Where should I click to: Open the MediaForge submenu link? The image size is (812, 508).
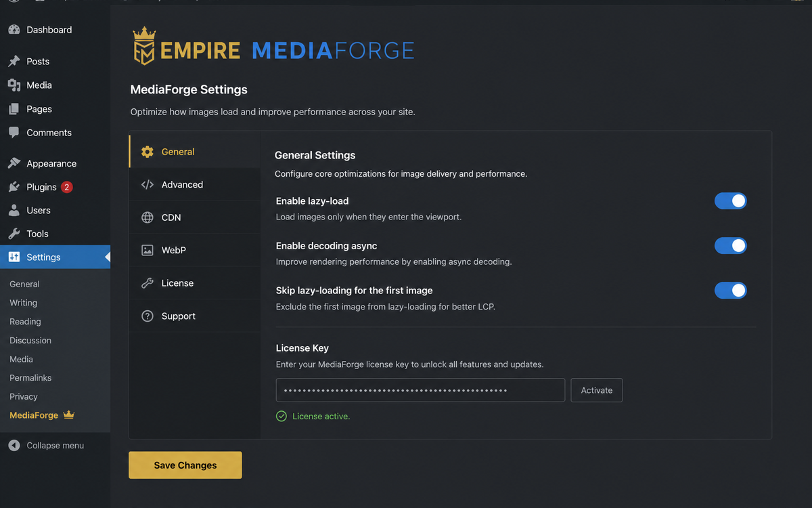(x=34, y=415)
